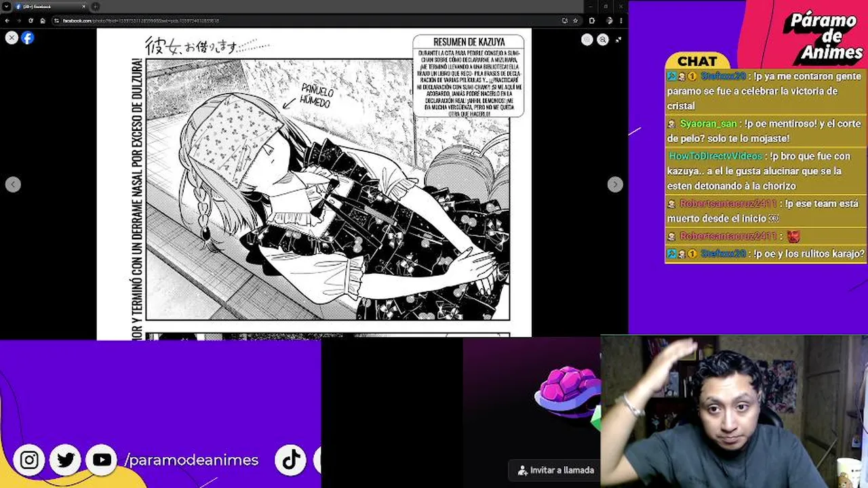Image resolution: width=868 pixels, height=488 pixels.
Task: Select the Facebook browser tab
Action: pyautogui.click(x=51, y=6)
